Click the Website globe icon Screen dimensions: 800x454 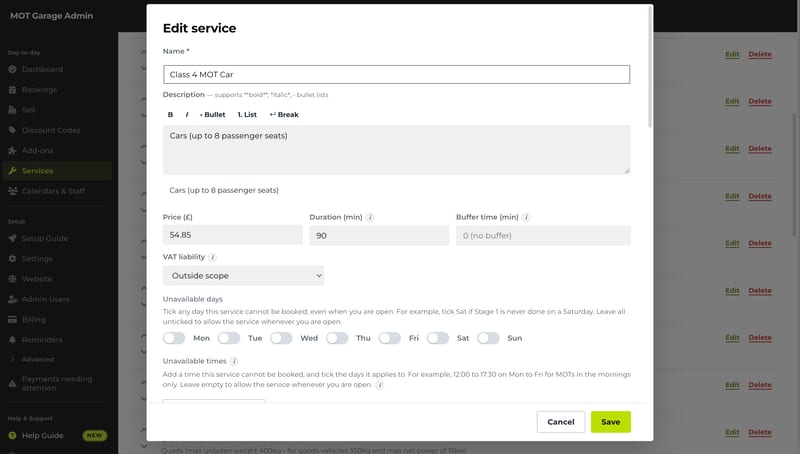point(12,279)
